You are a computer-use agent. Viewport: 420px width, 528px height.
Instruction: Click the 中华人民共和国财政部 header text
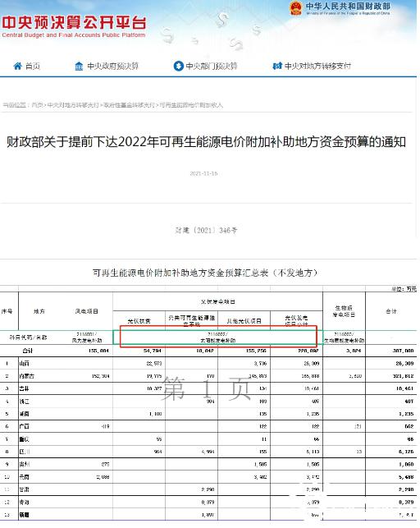click(348, 7)
